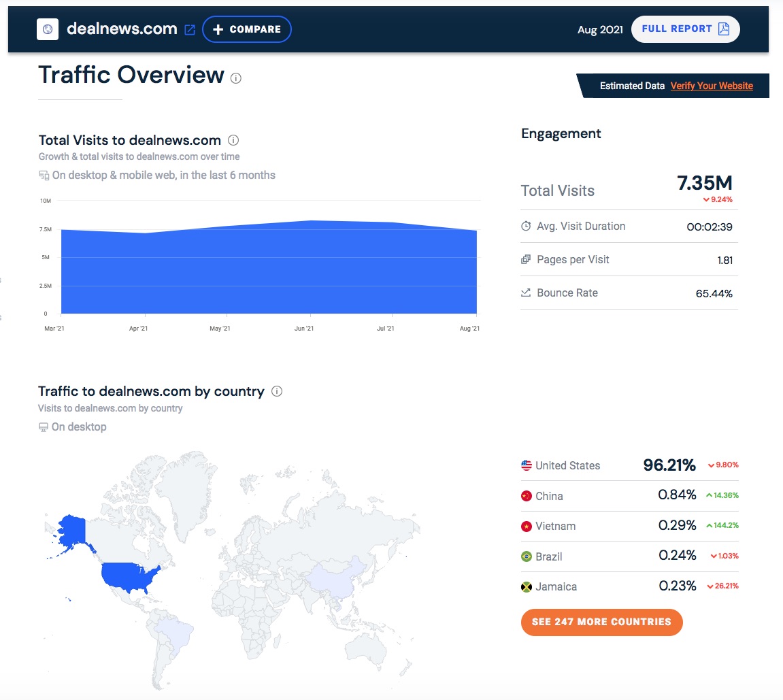Click the Vietnam 144.2% increase indicator

722,525
